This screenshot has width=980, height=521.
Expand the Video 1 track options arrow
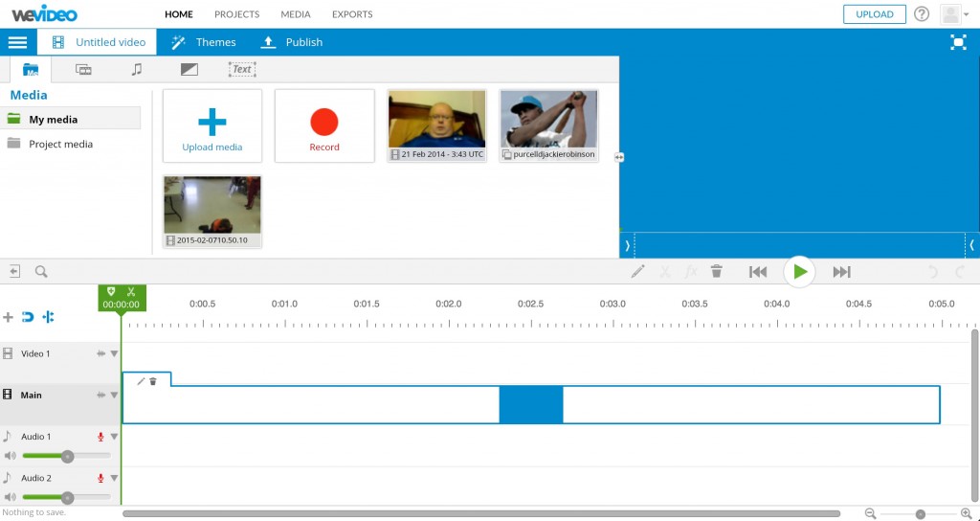pos(115,353)
